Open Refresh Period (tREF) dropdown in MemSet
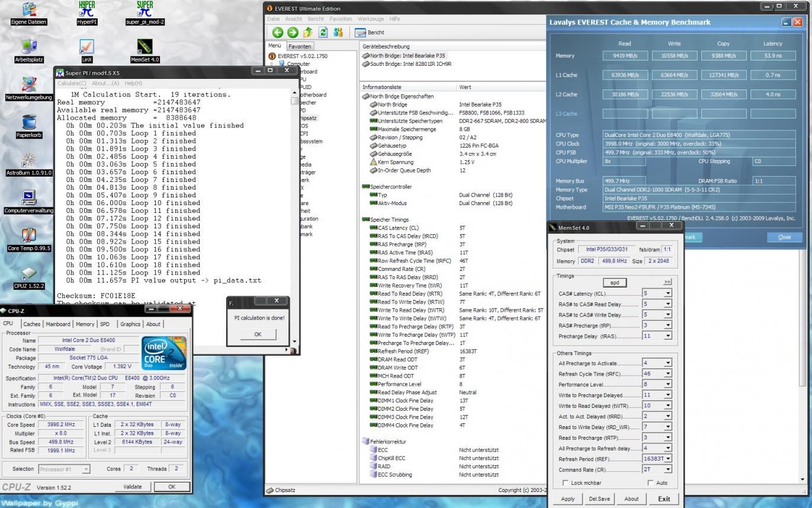 (667, 459)
